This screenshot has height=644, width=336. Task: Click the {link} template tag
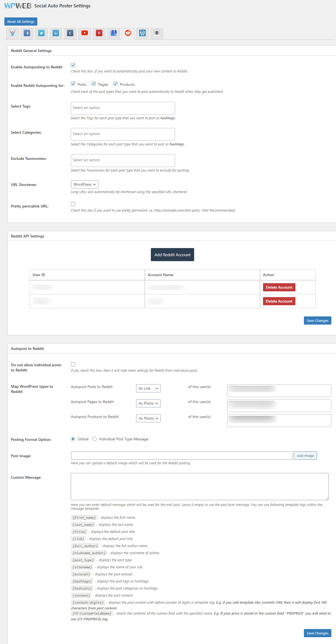point(78,539)
